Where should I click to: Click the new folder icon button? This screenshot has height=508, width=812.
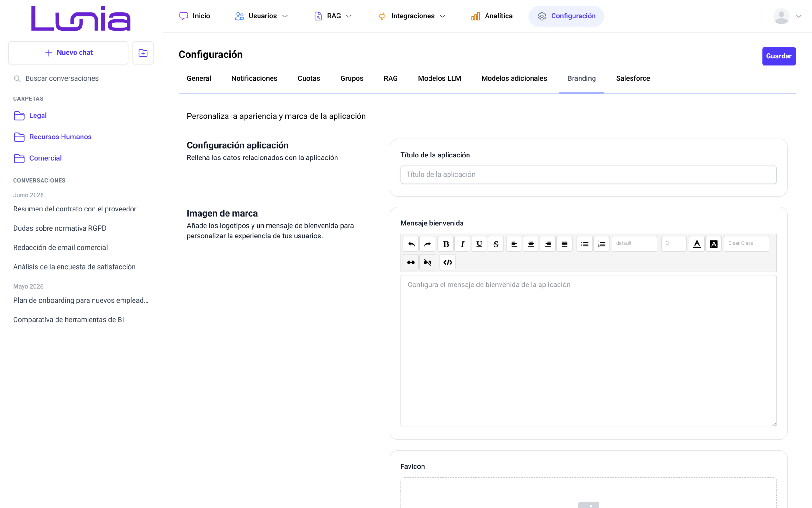143,53
